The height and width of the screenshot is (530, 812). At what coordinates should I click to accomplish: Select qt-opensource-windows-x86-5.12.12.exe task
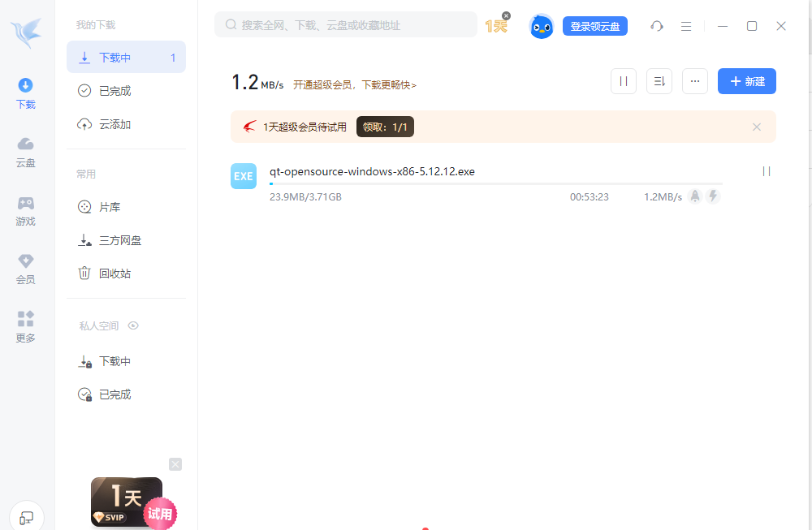372,171
